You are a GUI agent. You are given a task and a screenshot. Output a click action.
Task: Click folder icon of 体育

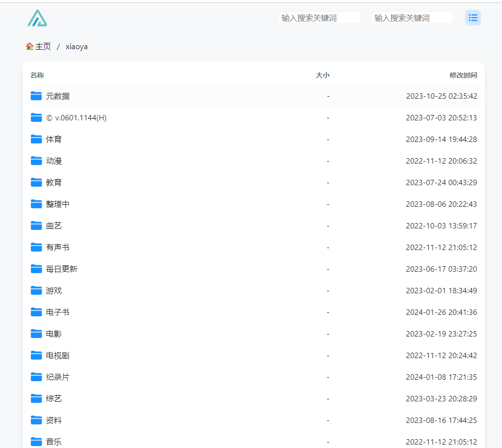coord(36,139)
